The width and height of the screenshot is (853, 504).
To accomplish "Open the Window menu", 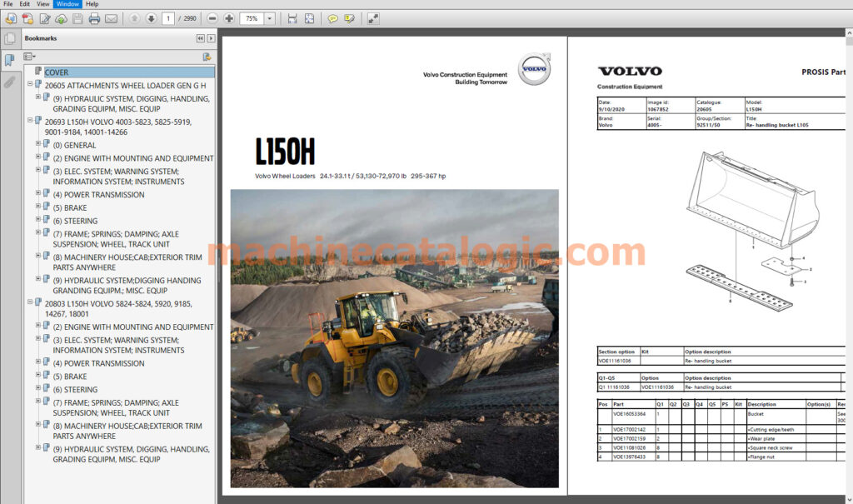I will point(67,3).
